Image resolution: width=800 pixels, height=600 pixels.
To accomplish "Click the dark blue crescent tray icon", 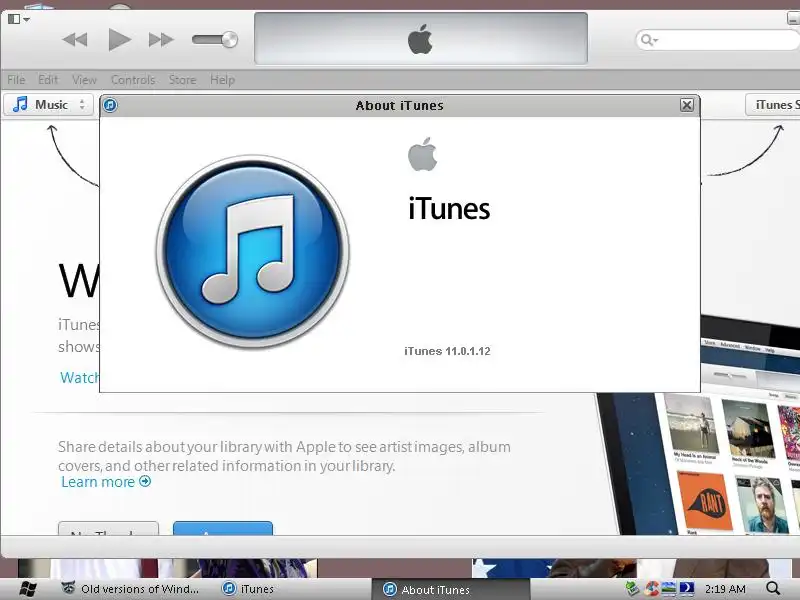I will point(687,589).
